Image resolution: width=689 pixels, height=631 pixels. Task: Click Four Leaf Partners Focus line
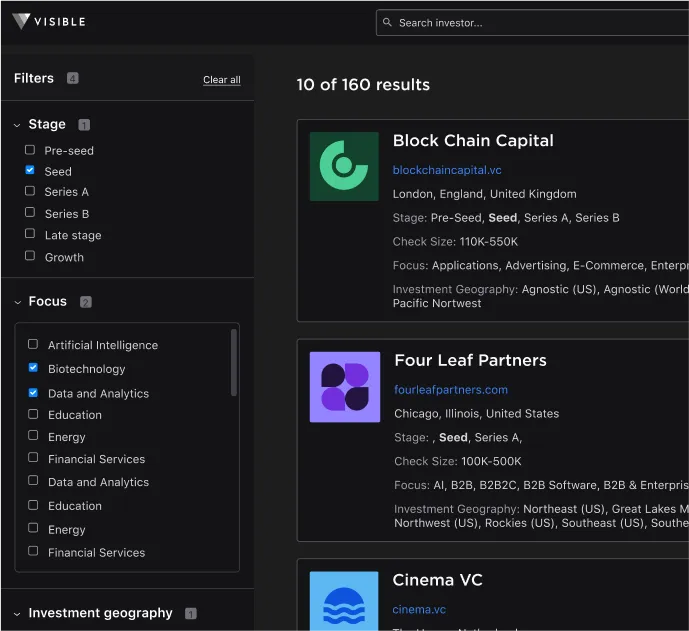tap(541, 485)
